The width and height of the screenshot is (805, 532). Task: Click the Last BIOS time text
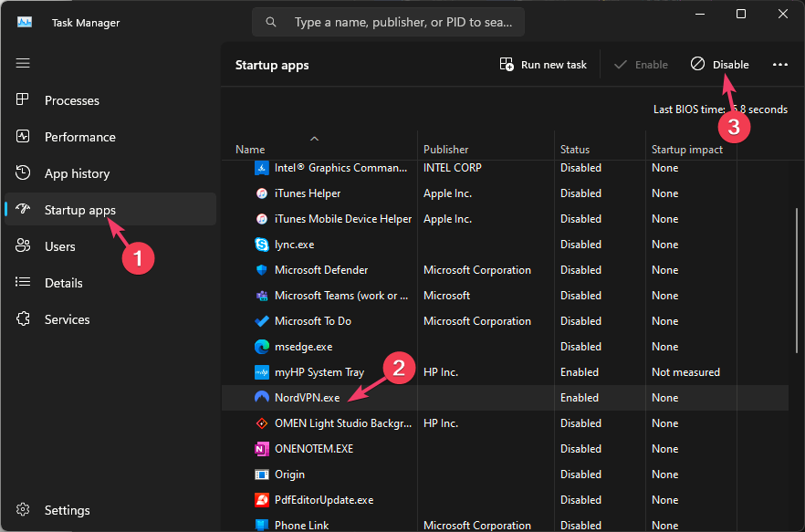pos(720,110)
